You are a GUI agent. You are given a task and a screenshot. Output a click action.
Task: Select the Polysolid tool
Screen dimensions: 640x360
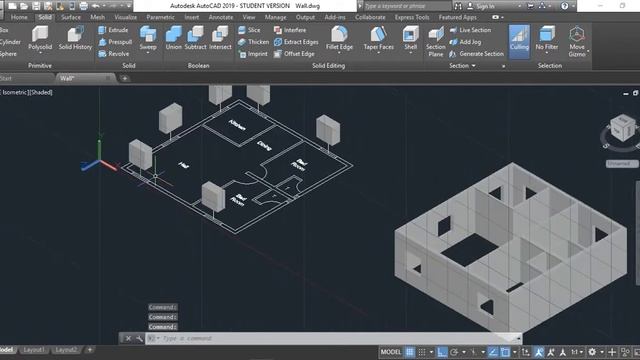pyautogui.click(x=40, y=39)
